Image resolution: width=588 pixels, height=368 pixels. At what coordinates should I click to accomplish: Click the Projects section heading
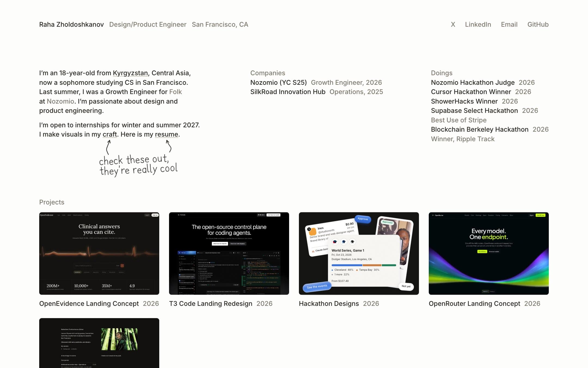[52, 202]
